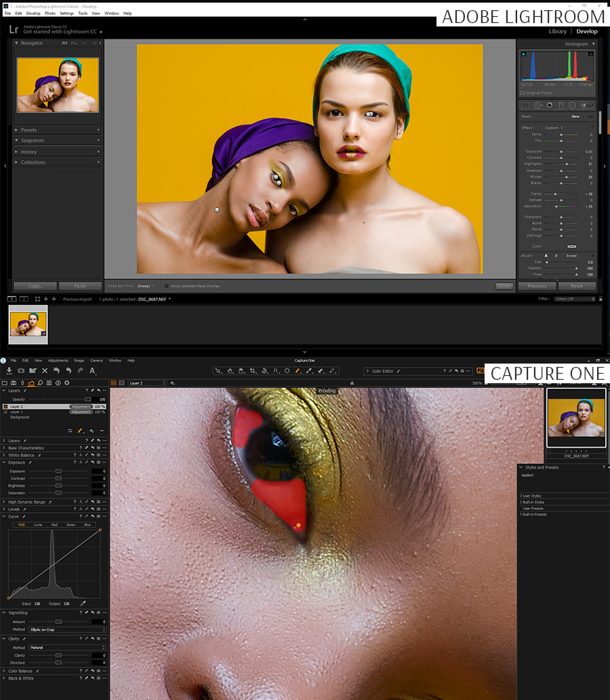
Task: Collapse the Snapshots panel in Lightroom
Action: (x=16, y=140)
